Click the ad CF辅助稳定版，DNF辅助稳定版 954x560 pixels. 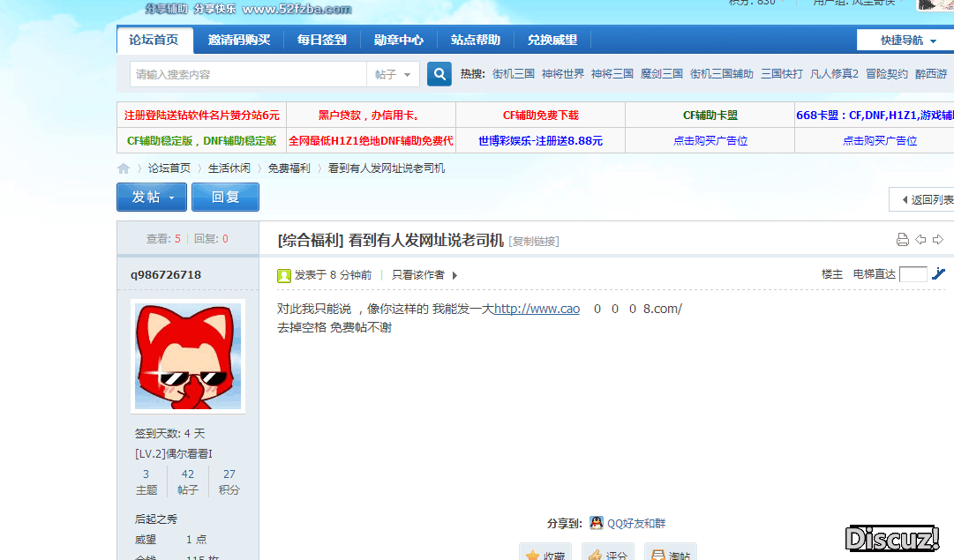click(x=201, y=140)
